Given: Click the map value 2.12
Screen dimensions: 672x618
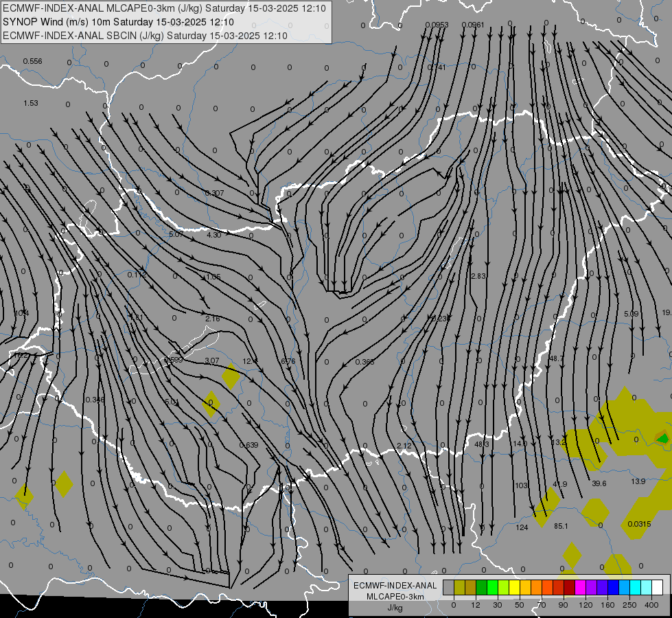Looking at the screenshot, I should pos(404,446).
